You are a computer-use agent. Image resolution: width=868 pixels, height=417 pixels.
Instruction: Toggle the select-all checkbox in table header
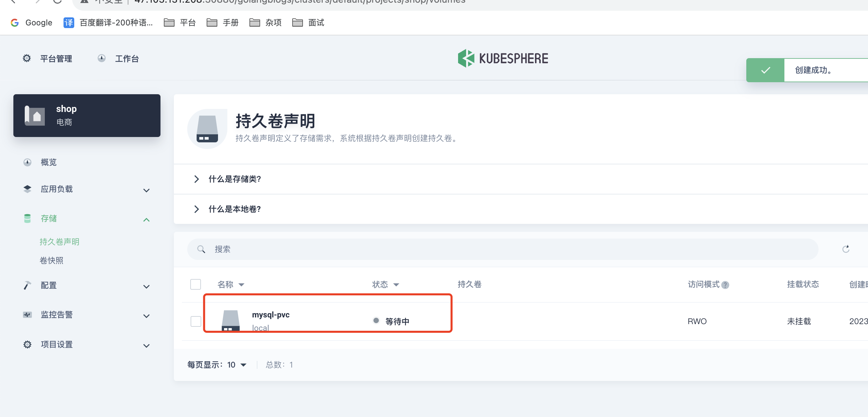(196, 284)
